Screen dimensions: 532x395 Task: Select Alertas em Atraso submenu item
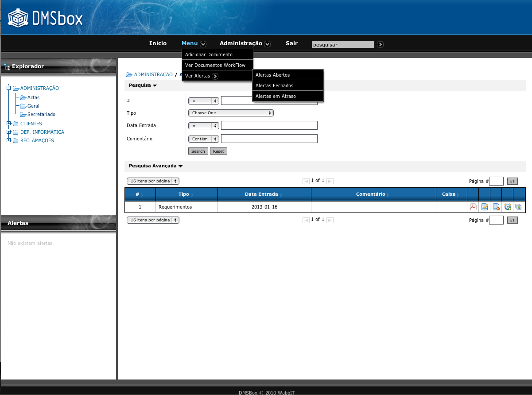click(x=276, y=96)
